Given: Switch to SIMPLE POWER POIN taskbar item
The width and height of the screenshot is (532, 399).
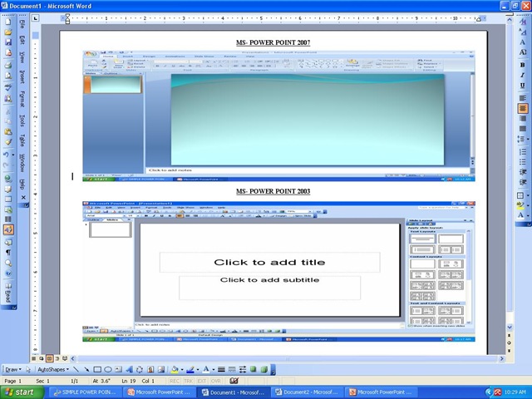Looking at the screenshot, I should pos(85,392).
